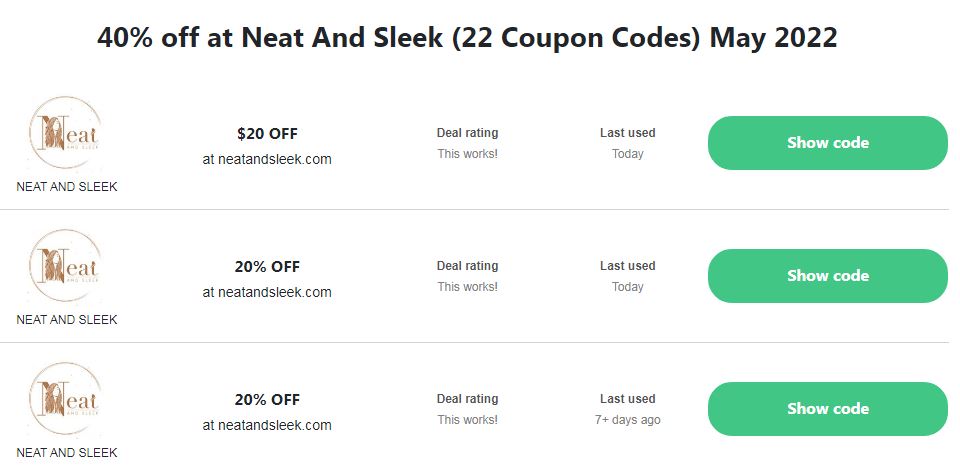Click neatandsleek.com in the bottom coupon row
Viewport: 960px width, 473px height.
pos(267,425)
